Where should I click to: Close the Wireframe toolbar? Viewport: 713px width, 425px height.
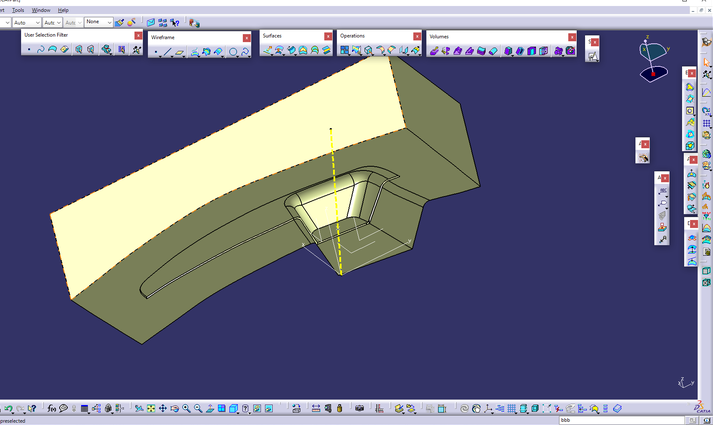(x=246, y=38)
